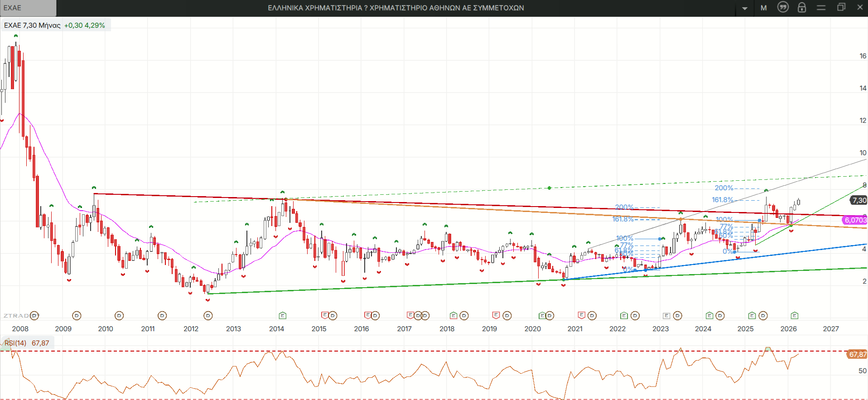
Task: Click the EXAE 7,30 Μήνας legend label
Action: pyautogui.click(x=32, y=25)
